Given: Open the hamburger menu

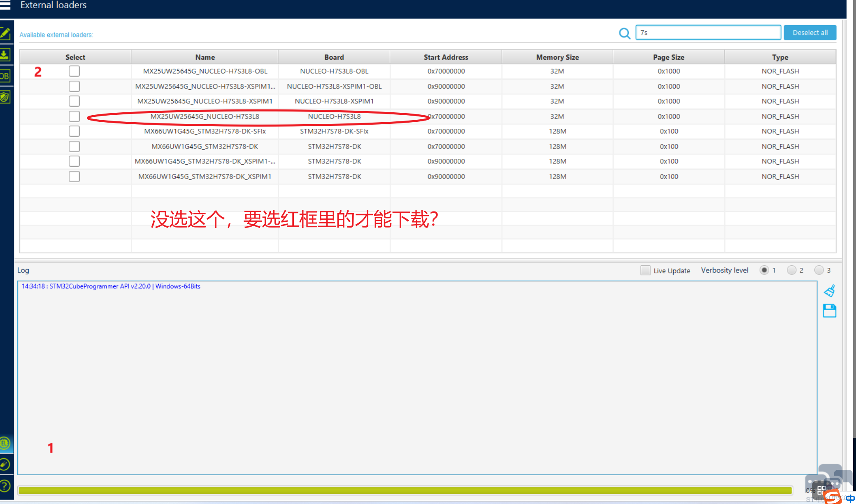Looking at the screenshot, I should pyautogui.click(x=5, y=5).
